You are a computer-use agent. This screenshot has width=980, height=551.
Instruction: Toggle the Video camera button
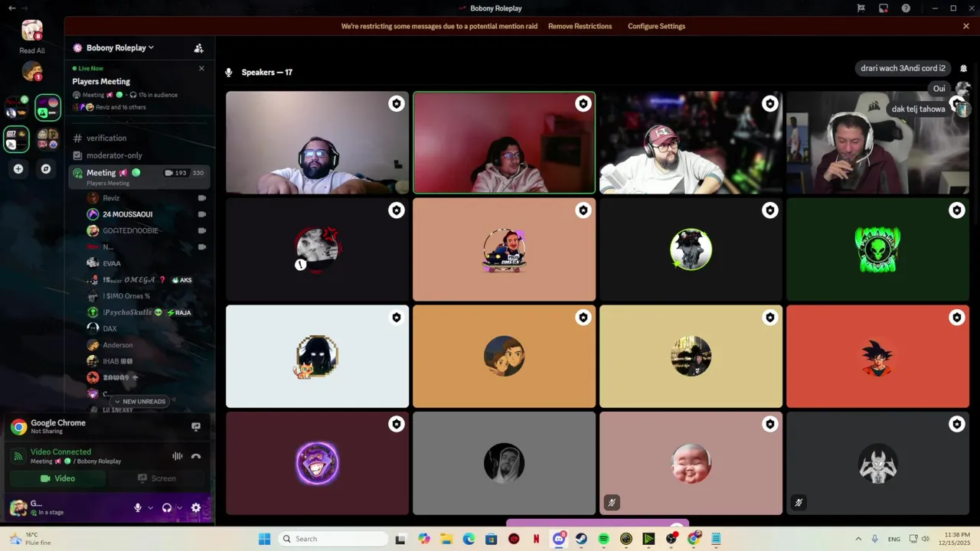(58, 478)
